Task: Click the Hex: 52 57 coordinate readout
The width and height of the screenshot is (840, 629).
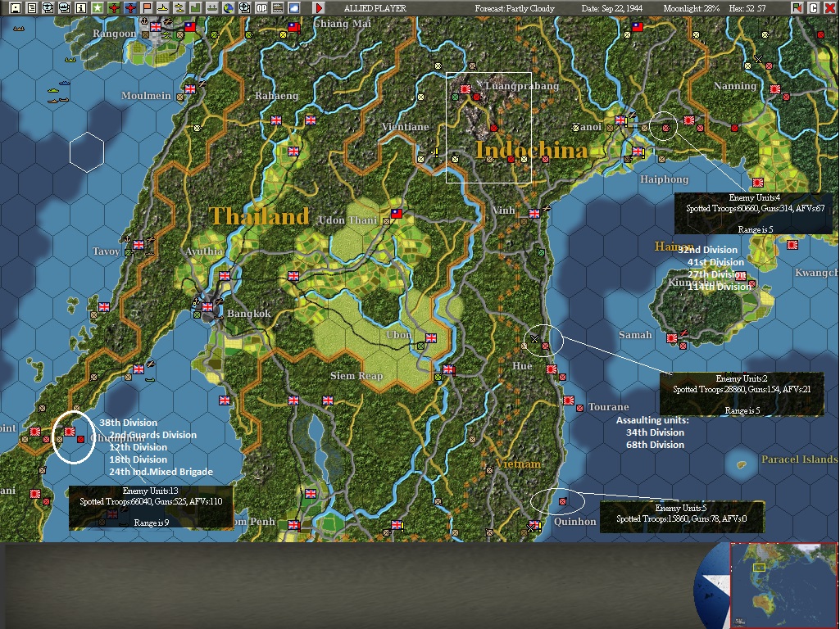Action: pos(747,8)
